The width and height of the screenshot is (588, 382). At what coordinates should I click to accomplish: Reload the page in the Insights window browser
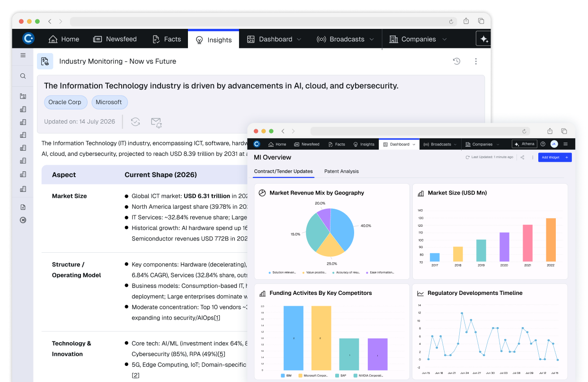[x=451, y=21]
